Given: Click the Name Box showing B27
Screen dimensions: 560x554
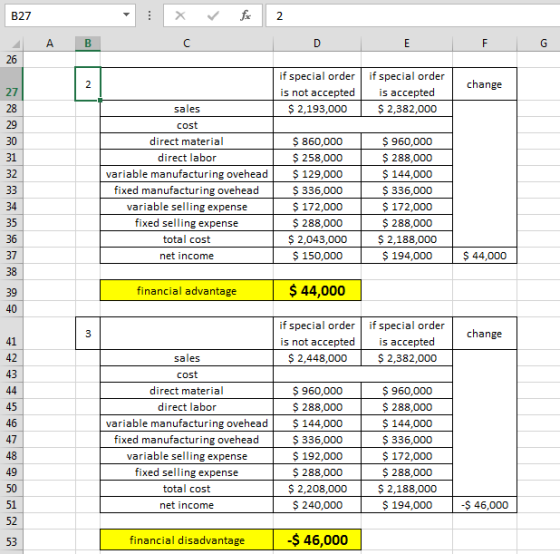Looking at the screenshot, I should pyautogui.click(x=70, y=15).
